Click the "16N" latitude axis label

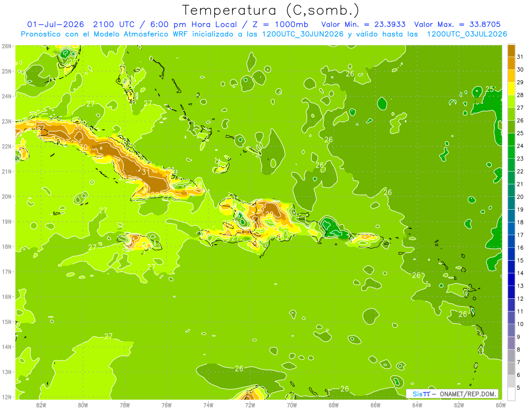7,297
